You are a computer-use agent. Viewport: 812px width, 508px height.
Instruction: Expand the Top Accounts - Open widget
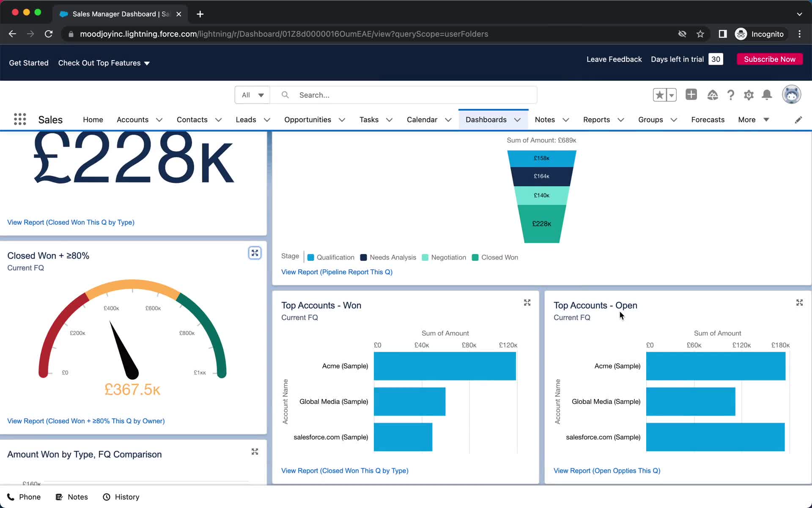click(x=799, y=303)
